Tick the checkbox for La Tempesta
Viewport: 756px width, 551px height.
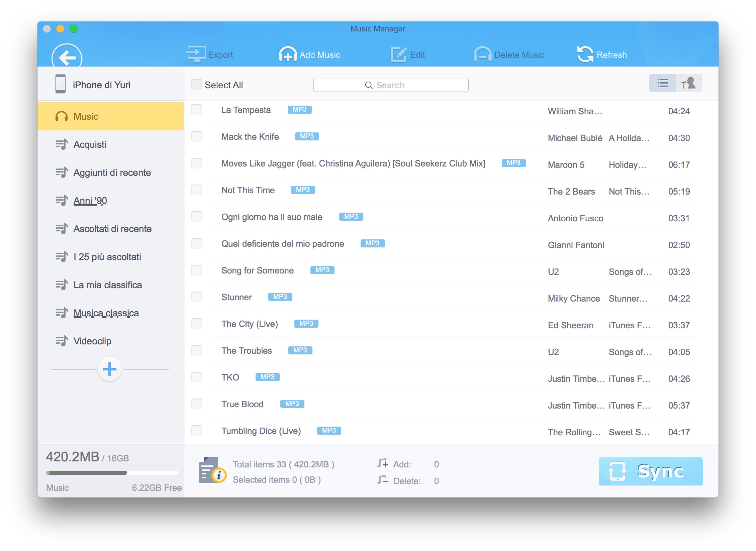pyautogui.click(x=197, y=110)
